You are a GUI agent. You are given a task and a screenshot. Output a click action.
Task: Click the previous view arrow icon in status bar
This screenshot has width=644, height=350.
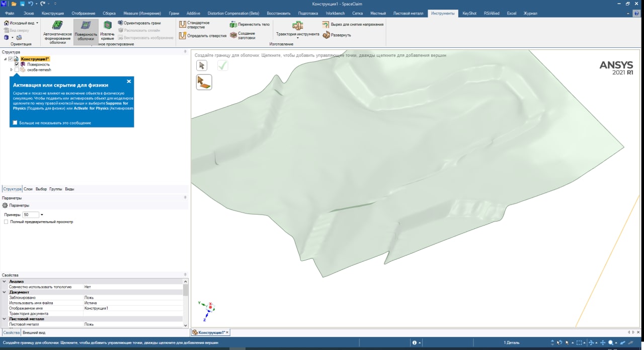coord(622,342)
